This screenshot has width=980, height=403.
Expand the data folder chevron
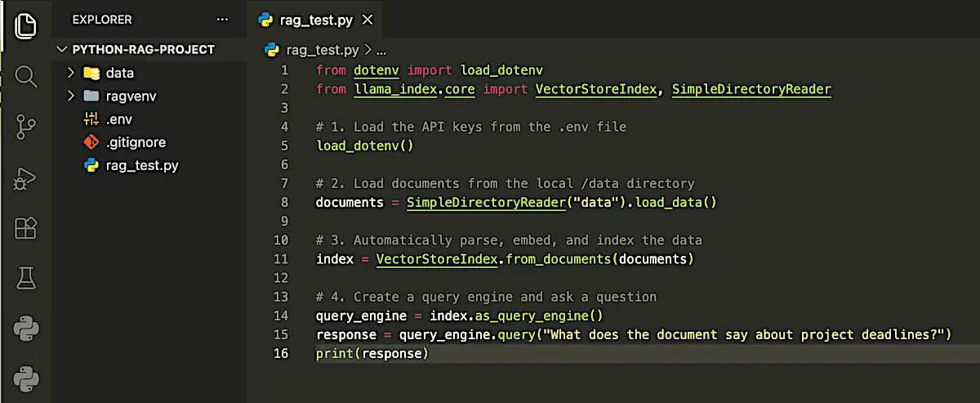pyautogui.click(x=71, y=73)
